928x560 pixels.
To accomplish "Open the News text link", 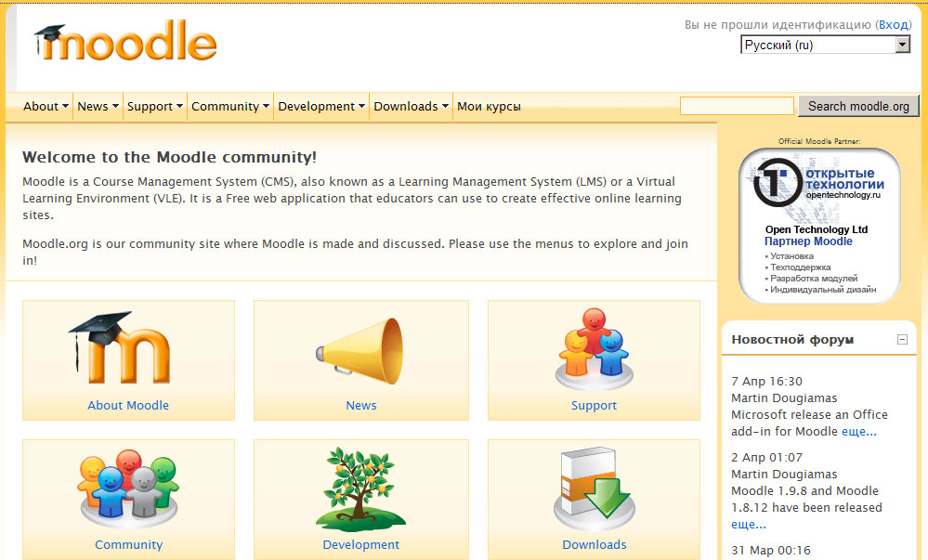I will tap(361, 405).
